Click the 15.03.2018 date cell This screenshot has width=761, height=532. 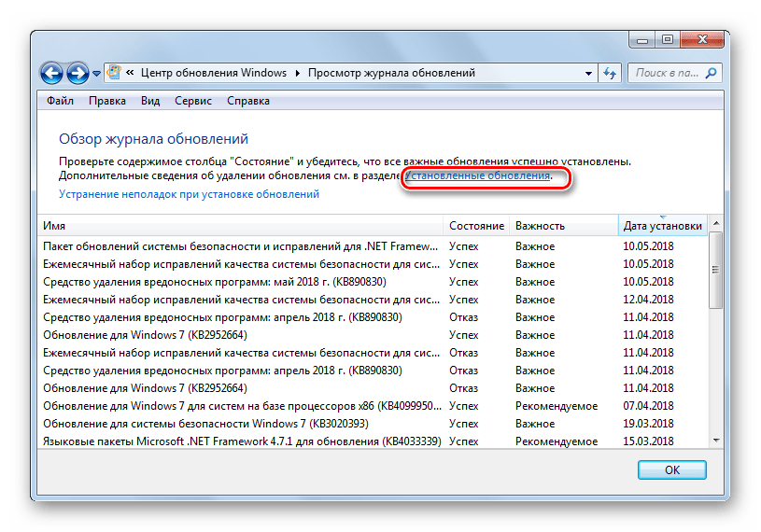pyautogui.click(x=648, y=441)
